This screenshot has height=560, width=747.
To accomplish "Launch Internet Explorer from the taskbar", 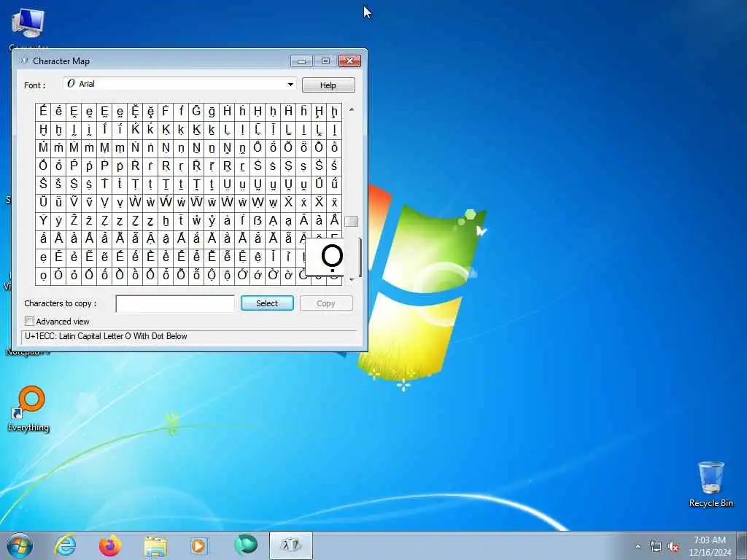I will [65, 545].
